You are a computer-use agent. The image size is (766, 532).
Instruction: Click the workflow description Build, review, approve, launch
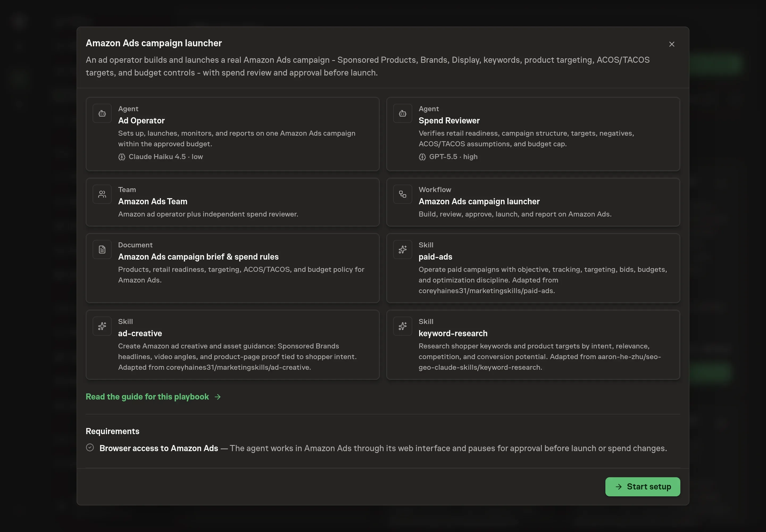click(x=515, y=214)
